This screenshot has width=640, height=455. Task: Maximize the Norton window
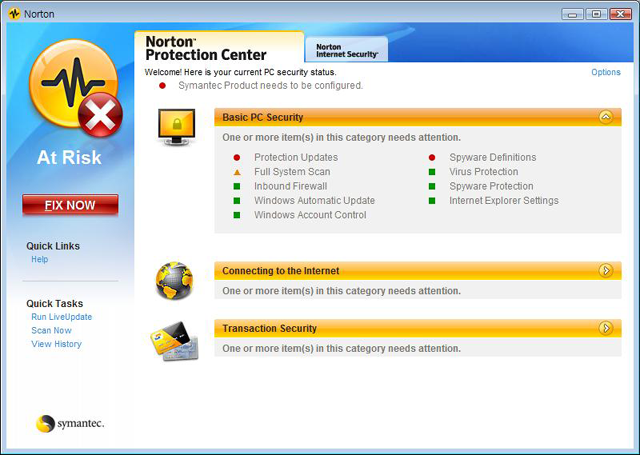(596, 14)
